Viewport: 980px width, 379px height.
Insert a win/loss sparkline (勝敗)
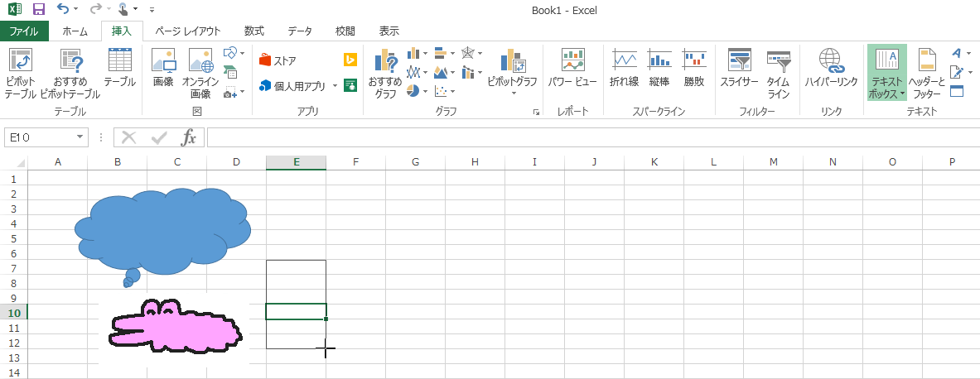pyautogui.click(x=693, y=67)
